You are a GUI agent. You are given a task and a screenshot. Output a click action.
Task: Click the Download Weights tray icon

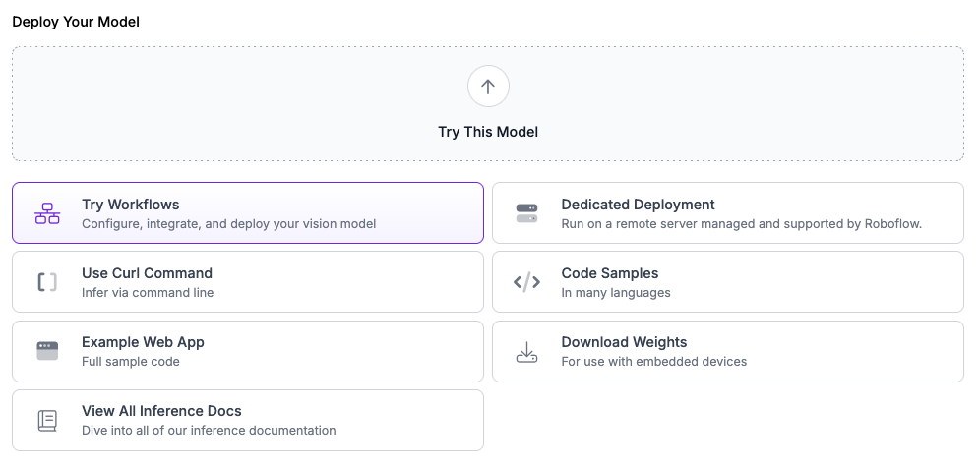coord(526,352)
